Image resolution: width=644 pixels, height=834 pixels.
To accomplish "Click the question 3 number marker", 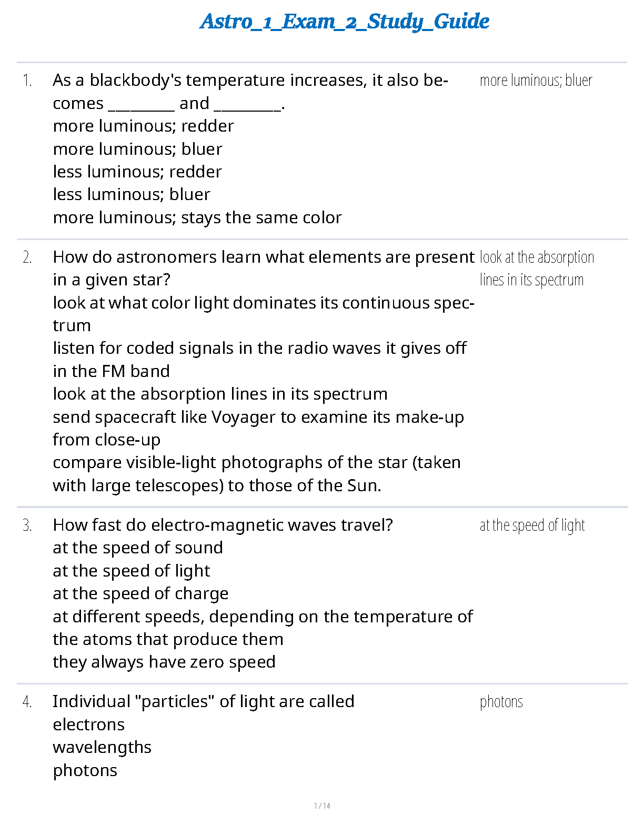I will (x=27, y=525).
